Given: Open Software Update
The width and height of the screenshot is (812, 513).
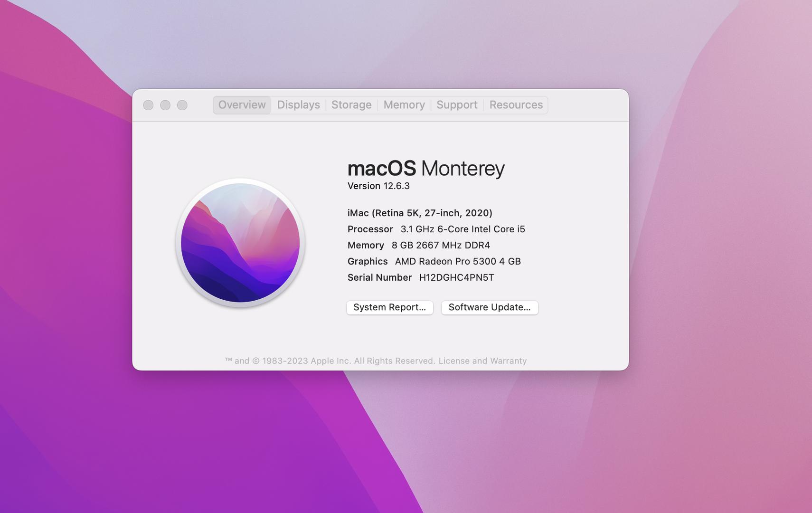Looking at the screenshot, I should (490, 307).
